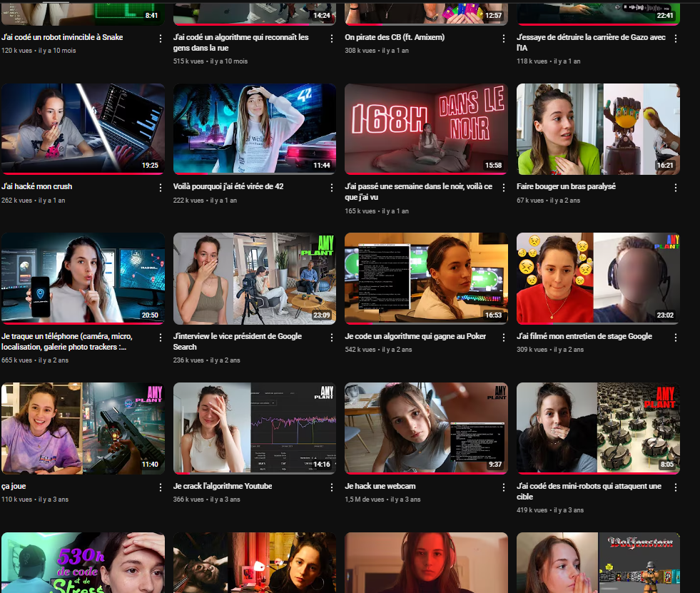Play the thumbnail showing "530h de code" text
The image size is (700, 593).
click(x=83, y=562)
